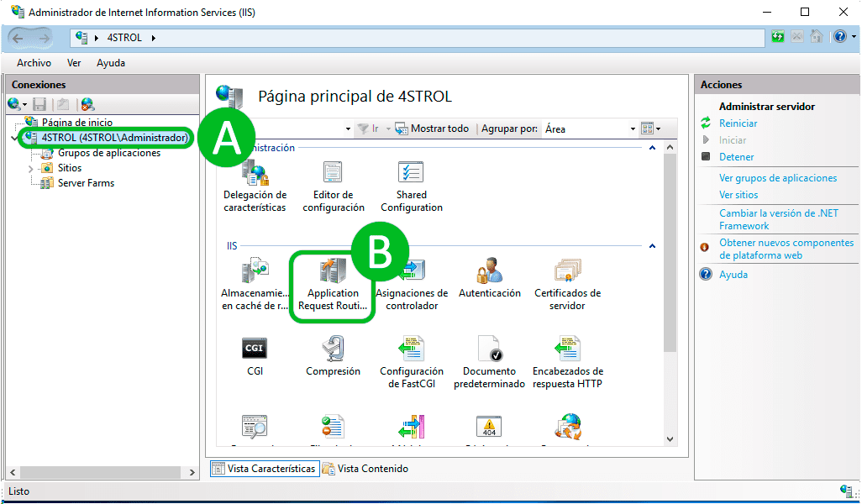Click Mostrar todo button
This screenshot has width=862, height=504.
(432, 129)
